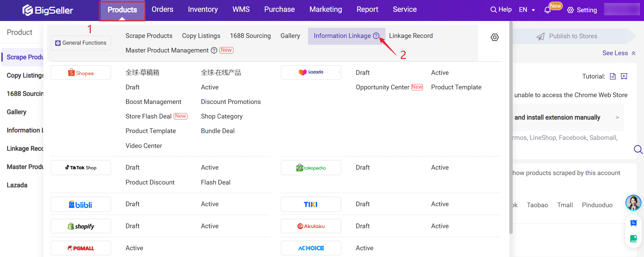Open the Orders menu

[x=162, y=9]
